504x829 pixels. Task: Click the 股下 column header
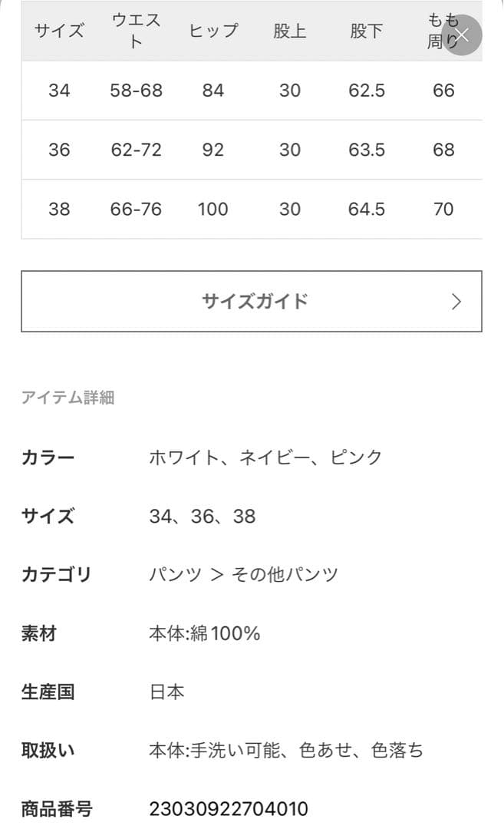click(x=367, y=31)
